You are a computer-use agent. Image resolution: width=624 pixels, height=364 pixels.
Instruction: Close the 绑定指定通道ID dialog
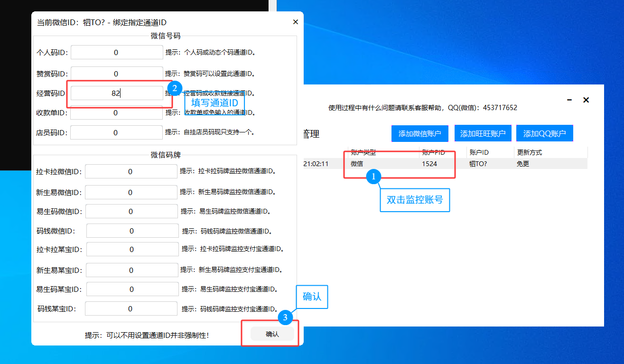295,22
